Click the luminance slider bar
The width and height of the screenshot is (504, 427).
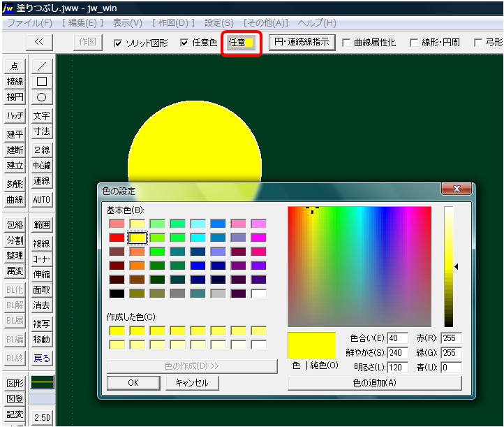tap(448, 266)
